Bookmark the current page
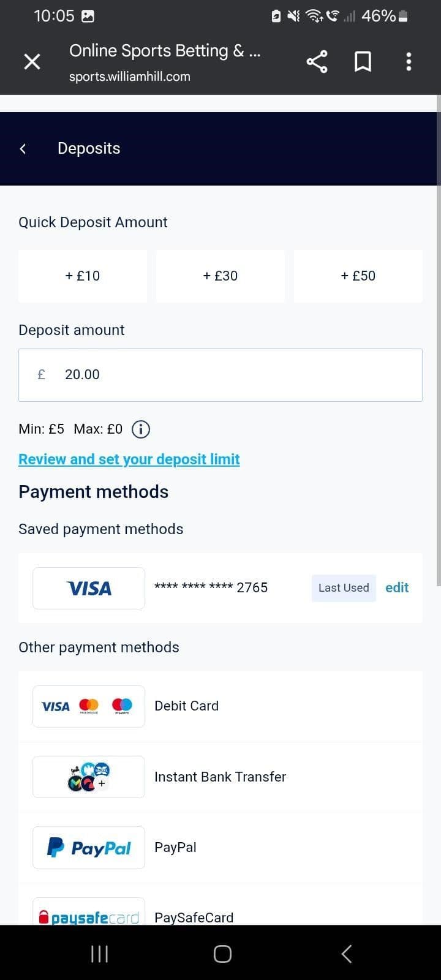Viewport: 441px width, 980px height. [x=363, y=61]
